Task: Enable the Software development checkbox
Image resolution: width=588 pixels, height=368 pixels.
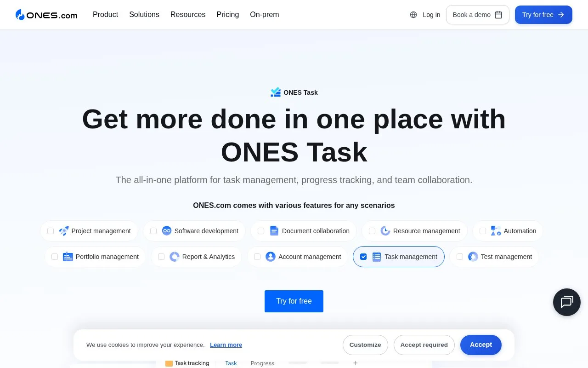Action: pos(153,231)
